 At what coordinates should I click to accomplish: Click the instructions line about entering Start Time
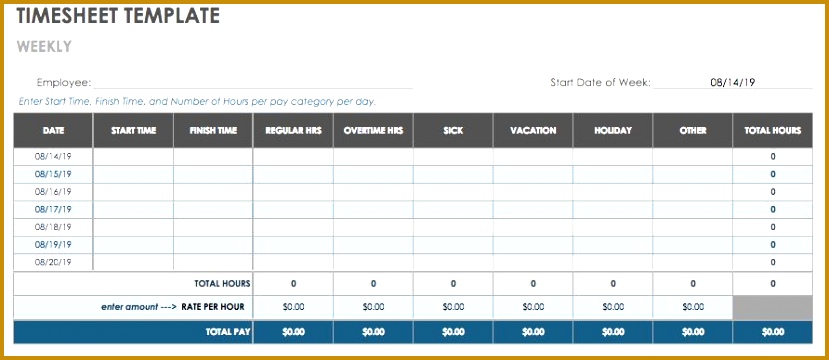[197, 101]
